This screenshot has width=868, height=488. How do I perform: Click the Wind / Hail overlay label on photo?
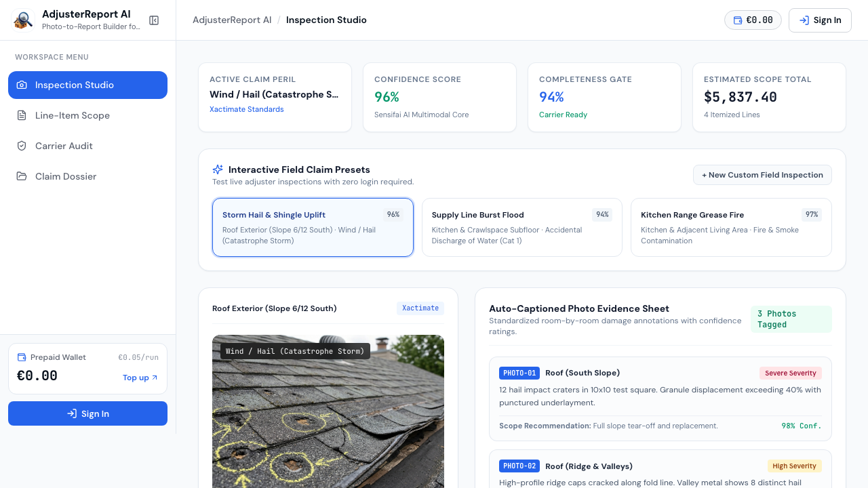point(295,351)
